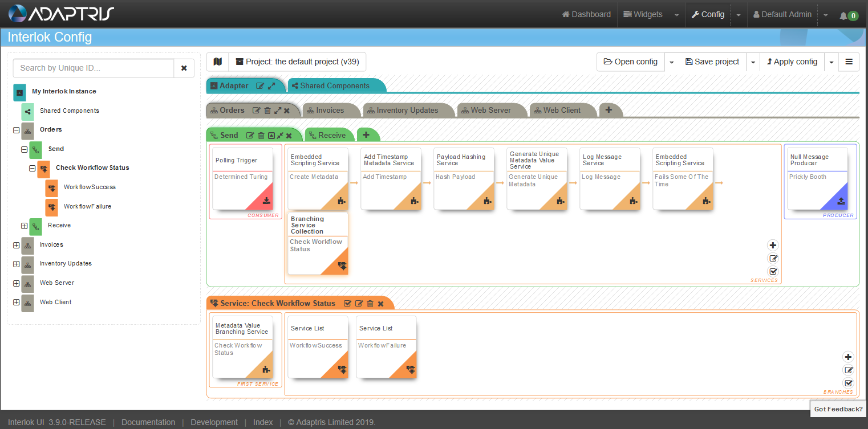868x429 pixels.
Task: Open the map view icon beside Project
Action: coord(217,62)
